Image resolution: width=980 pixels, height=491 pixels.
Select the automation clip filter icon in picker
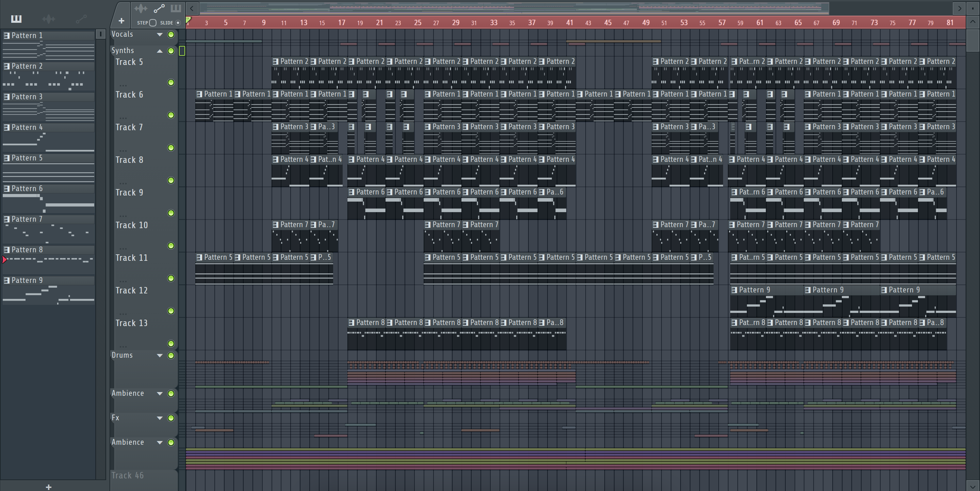coord(81,19)
